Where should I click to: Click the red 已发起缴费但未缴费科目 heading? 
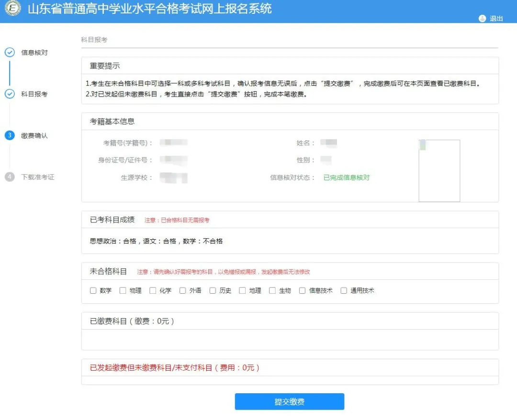[174, 368]
